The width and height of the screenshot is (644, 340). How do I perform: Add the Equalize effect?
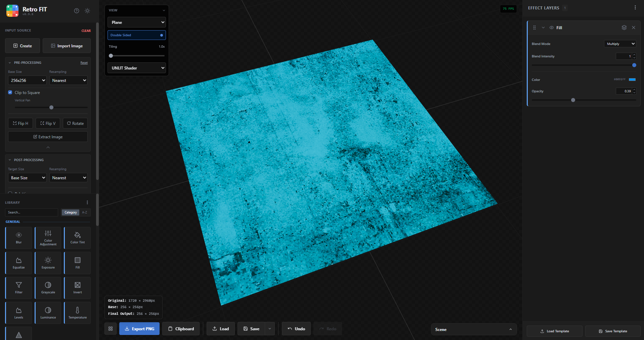point(19,263)
